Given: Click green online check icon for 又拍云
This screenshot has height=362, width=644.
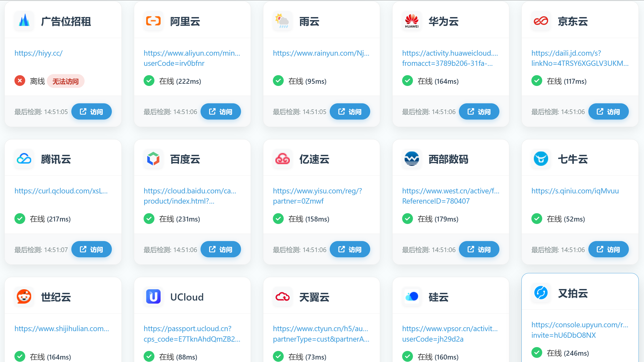Looking at the screenshot, I should tap(537, 353).
